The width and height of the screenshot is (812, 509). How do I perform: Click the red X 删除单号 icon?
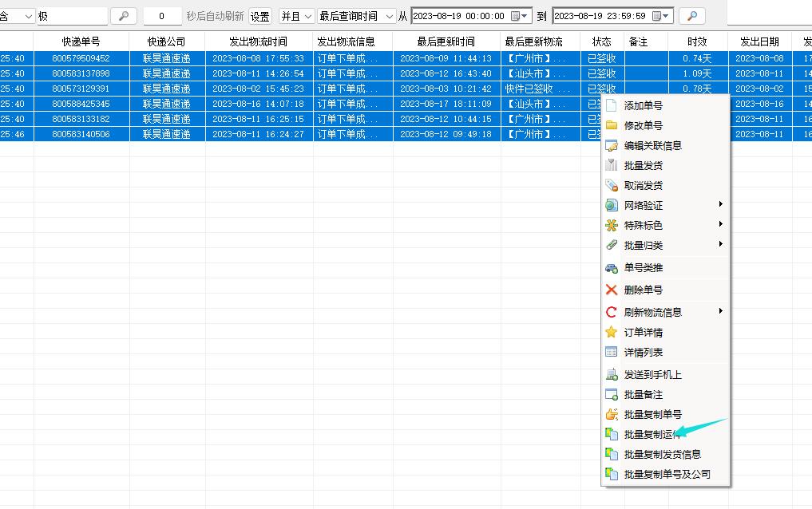point(612,290)
